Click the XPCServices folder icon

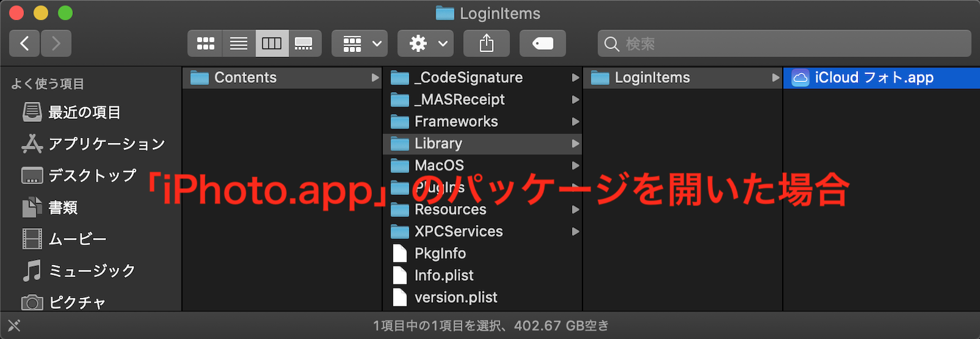click(400, 232)
